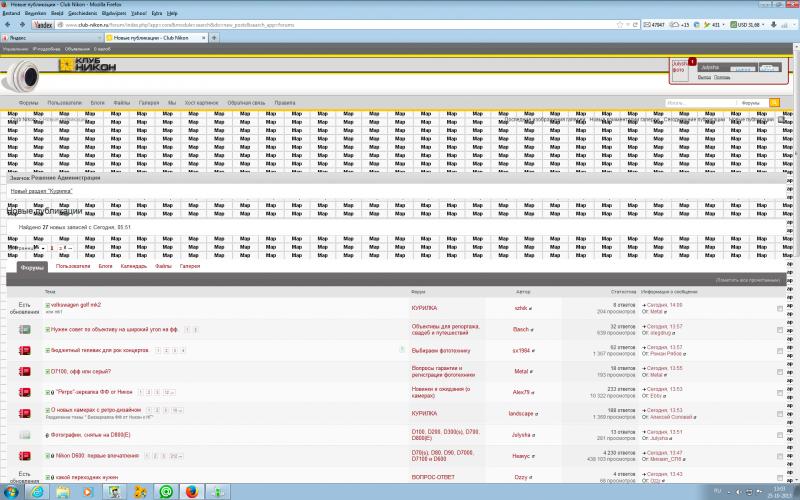
Task: Open the Mail.ru Agent taskbar icon
Action: [166, 492]
